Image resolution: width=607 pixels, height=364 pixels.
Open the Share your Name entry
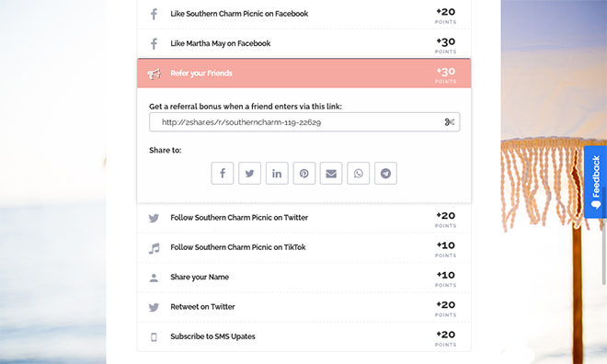(x=303, y=278)
